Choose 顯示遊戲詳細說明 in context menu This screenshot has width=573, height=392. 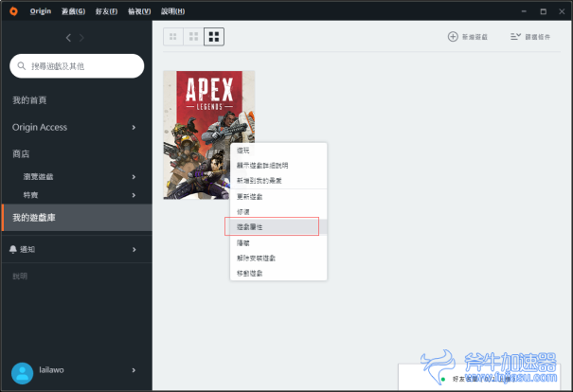278,166
